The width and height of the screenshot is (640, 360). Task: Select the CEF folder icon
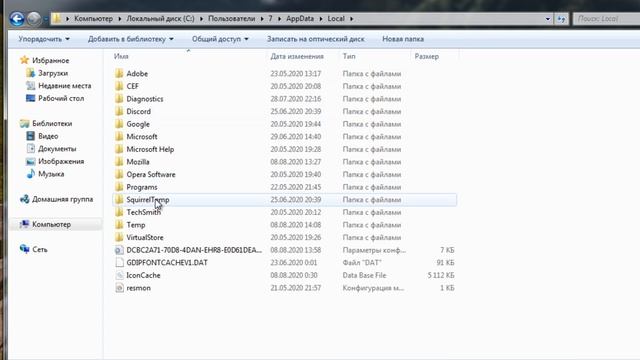click(x=119, y=86)
